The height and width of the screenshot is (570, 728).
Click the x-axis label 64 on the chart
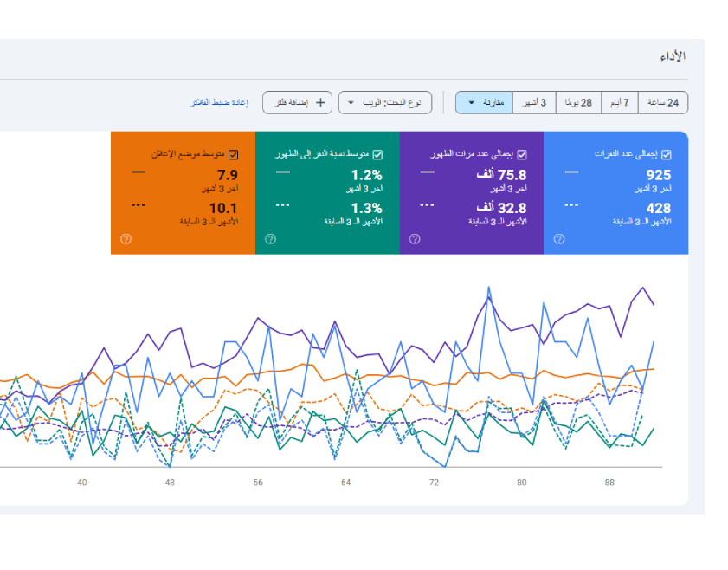[345, 483]
